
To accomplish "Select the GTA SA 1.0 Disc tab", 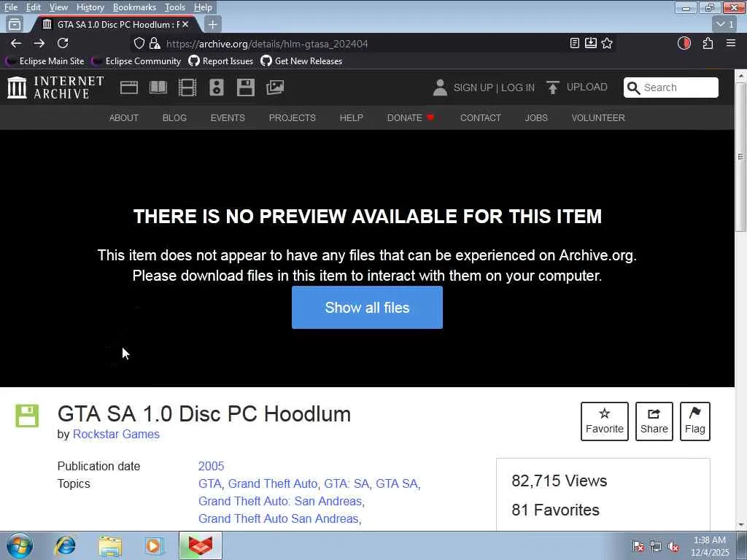I will (x=115, y=24).
